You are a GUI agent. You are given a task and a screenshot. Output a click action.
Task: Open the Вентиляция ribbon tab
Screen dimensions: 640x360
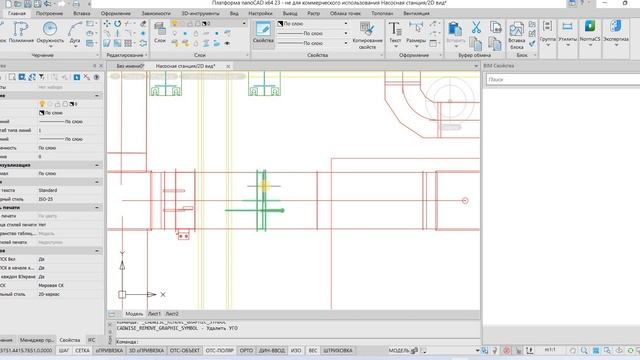416,13
